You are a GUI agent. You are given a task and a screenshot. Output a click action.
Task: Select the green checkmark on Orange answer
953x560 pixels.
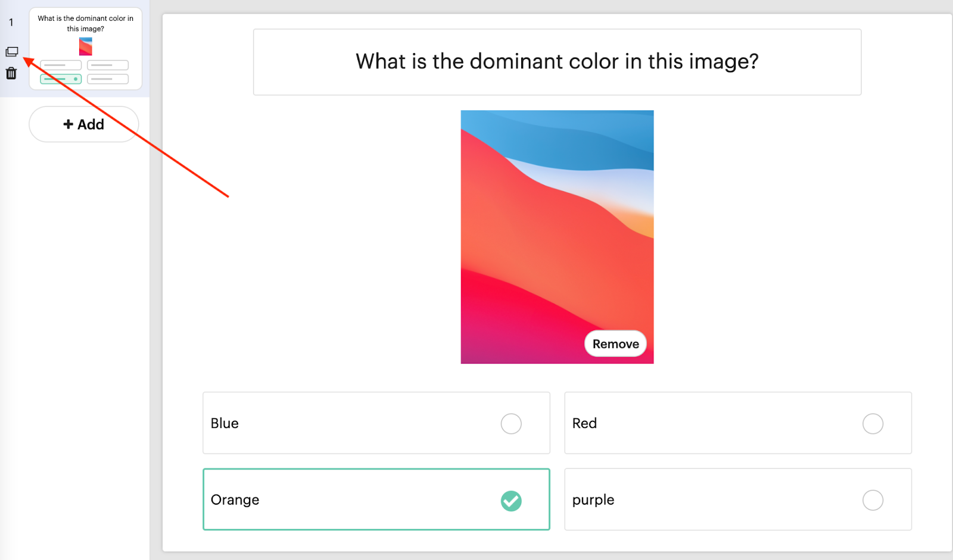click(x=511, y=500)
